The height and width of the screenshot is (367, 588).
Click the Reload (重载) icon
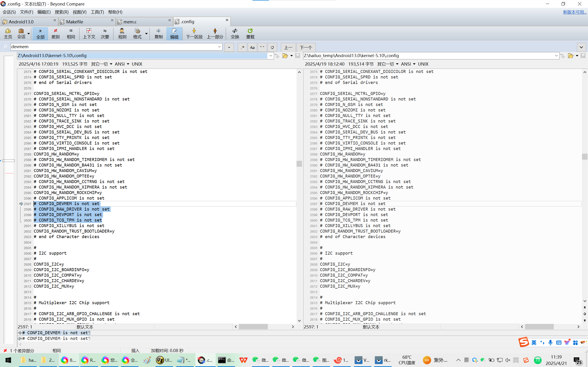point(250,33)
